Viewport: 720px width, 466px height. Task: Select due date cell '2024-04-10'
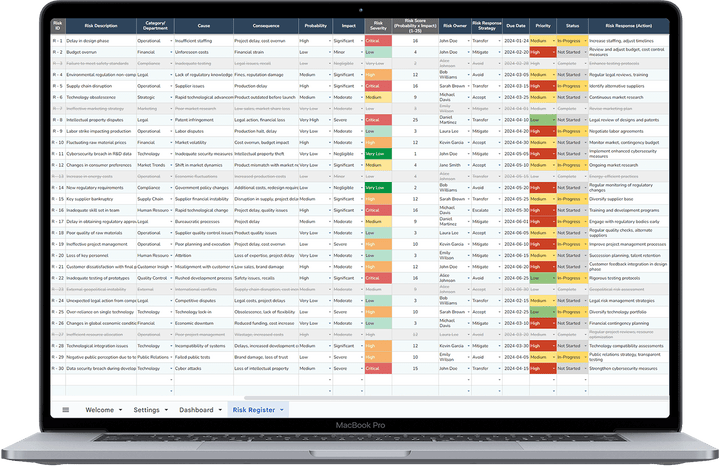click(x=516, y=120)
